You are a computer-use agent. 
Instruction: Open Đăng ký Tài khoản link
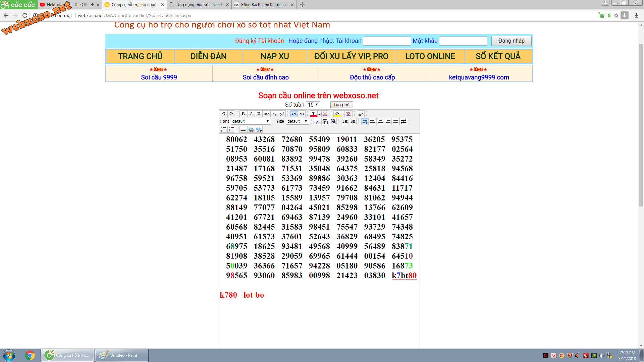(x=259, y=41)
